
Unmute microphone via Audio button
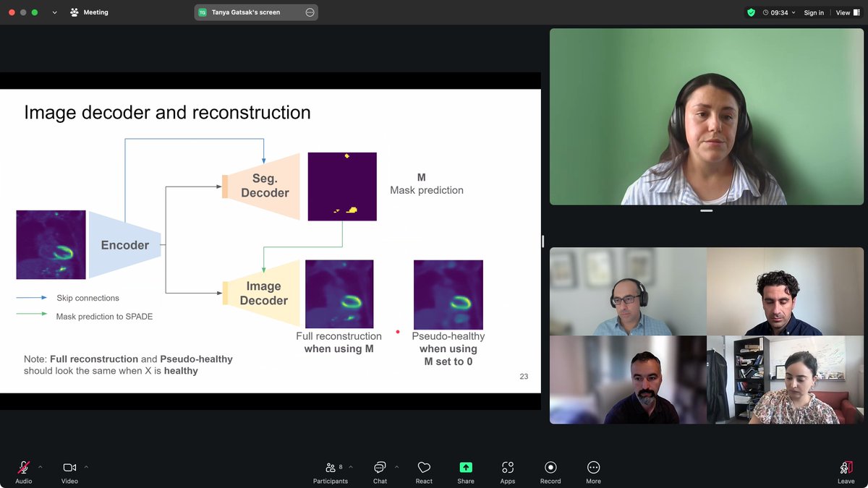[24, 472]
